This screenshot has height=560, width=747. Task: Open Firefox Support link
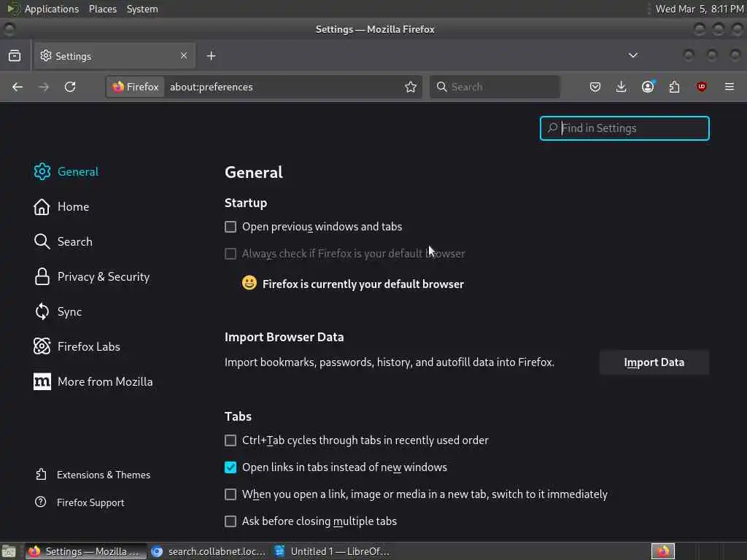click(x=90, y=502)
